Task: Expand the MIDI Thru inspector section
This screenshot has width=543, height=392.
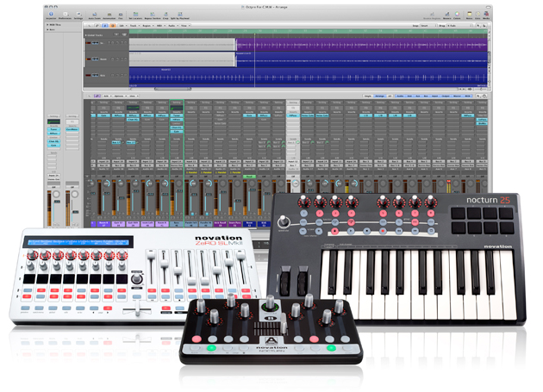Action: click(x=47, y=25)
